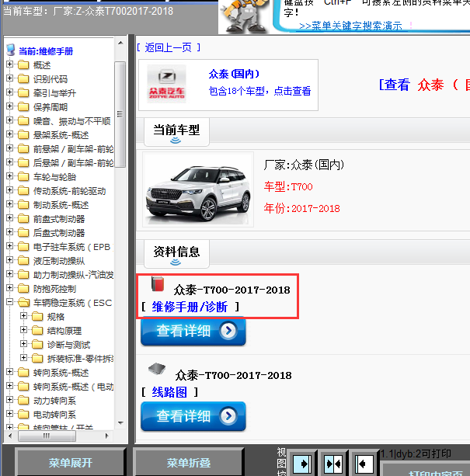Click 查看详细 under 线路图

(193, 416)
